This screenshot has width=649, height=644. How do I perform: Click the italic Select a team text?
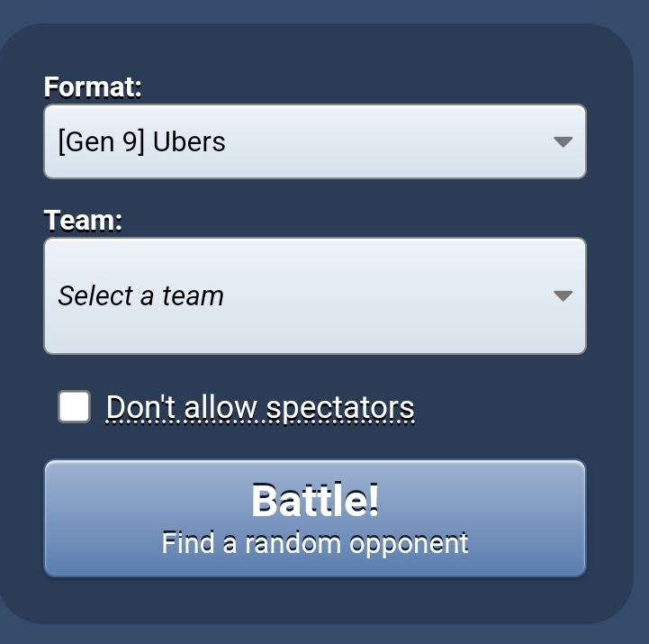[140, 295]
